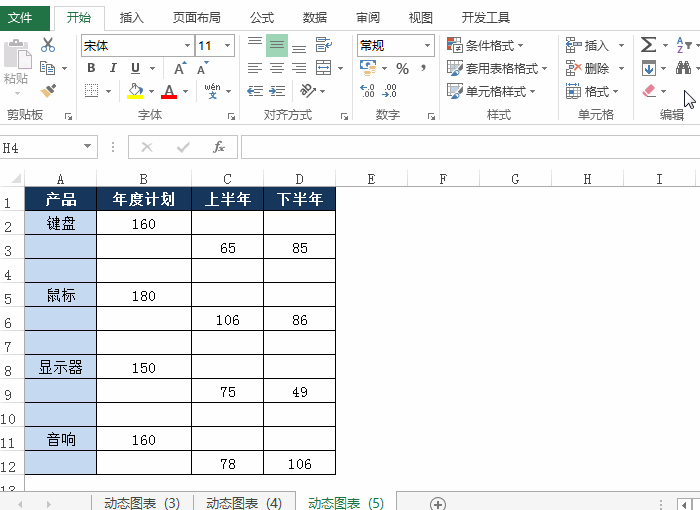Open the font size dropdown

(x=228, y=46)
